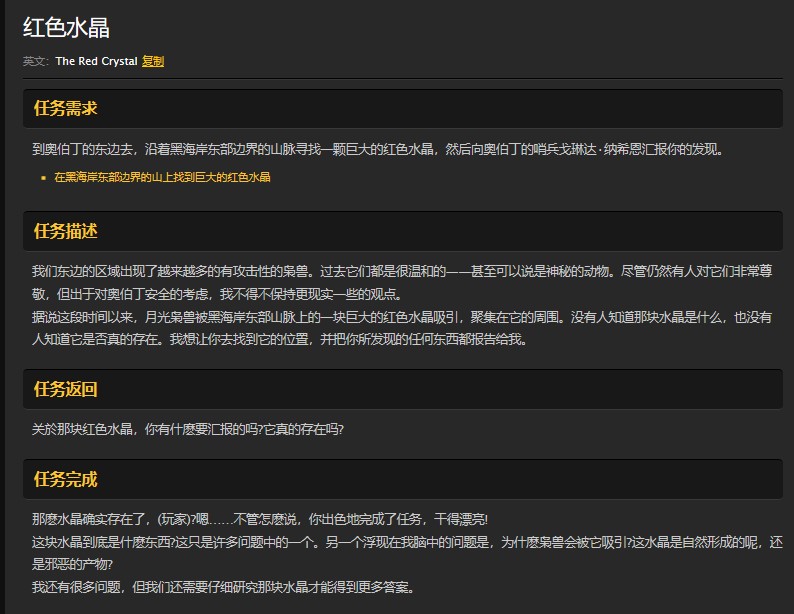The image size is (794, 614).
Task: Click the 复制 copy link
Action: click(x=153, y=61)
